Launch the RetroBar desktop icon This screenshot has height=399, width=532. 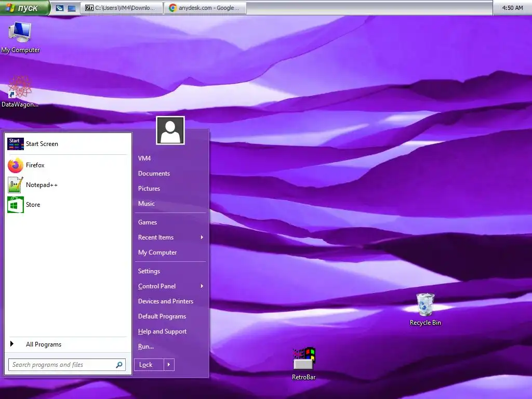(303, 364)
